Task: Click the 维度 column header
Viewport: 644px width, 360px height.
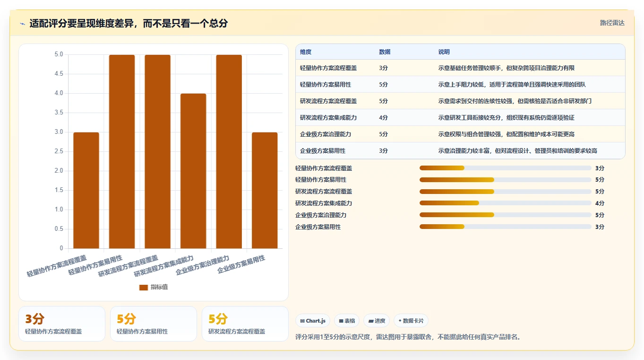Action: pyautogui.click(x=306, y=52)
